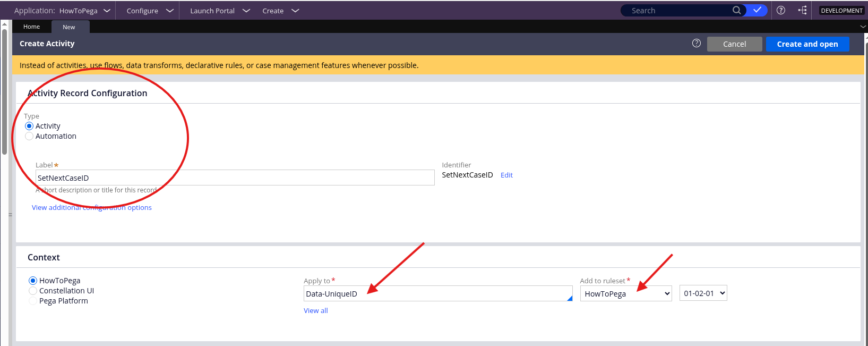Image resolution: width=868 pixels, height=346 pixels.
Task: Select the Activity type radio button
Action: pyautogui.click(x=29, y=126)
